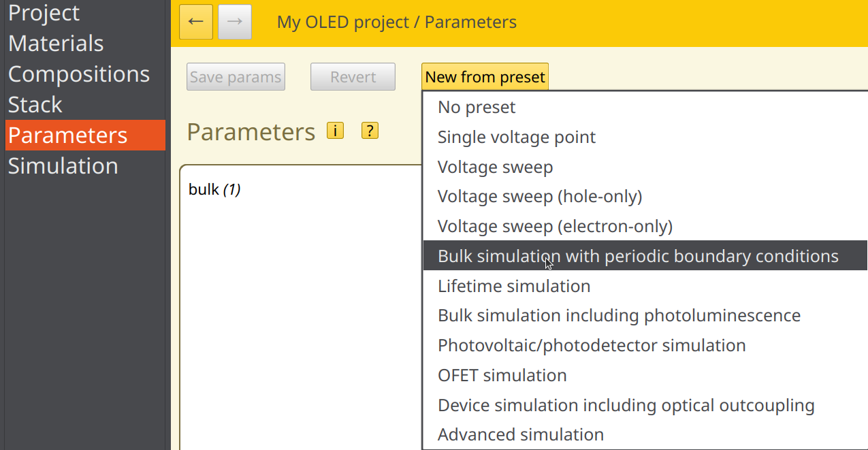Screen dimensions: 868x450
Task: Open the Stack sidebar item
Action: coord(35,105)
